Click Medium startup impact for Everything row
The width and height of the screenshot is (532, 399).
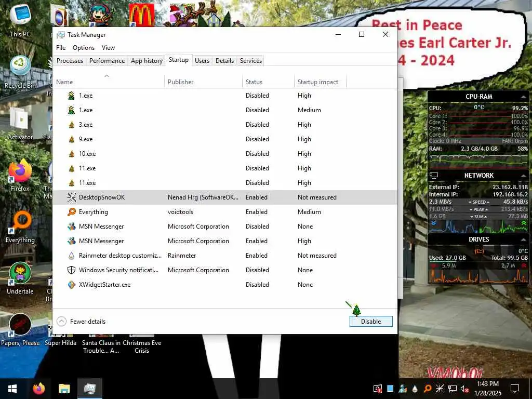[309, 212]
